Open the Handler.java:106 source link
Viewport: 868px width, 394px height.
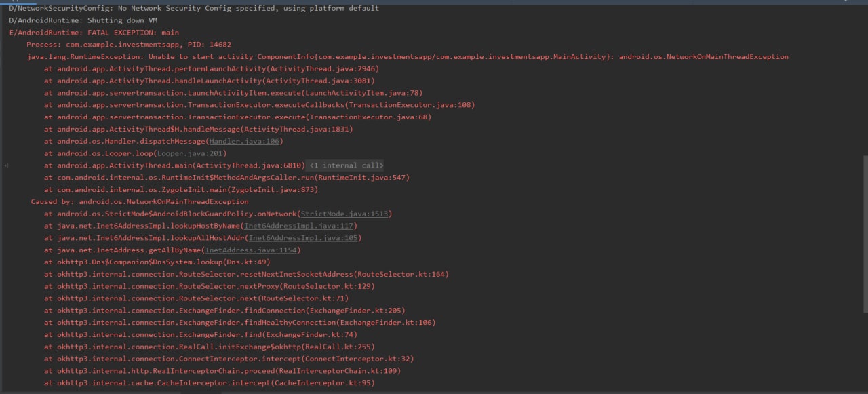tap(244, 141)
